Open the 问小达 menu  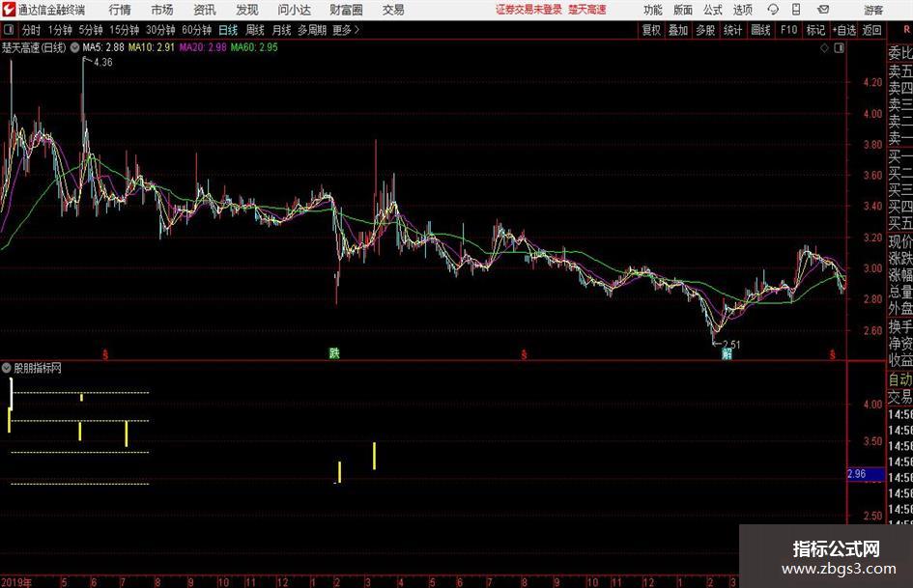(x=294, y=10)
